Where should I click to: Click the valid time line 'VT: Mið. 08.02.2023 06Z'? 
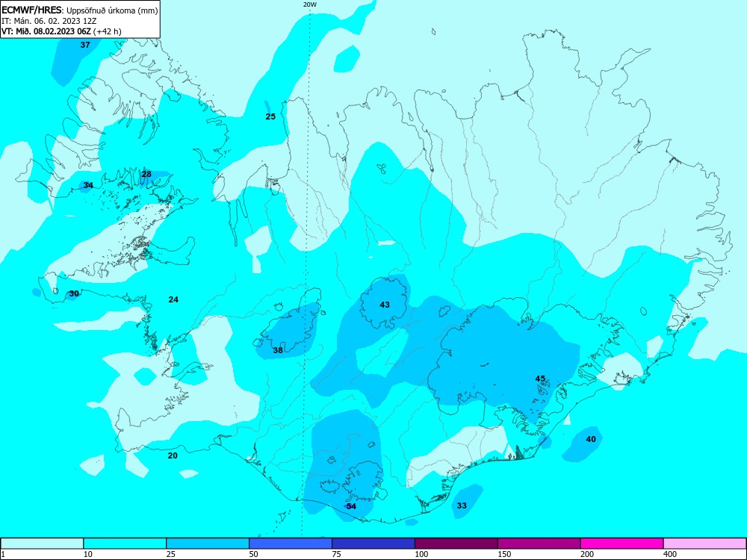point(48,31)
